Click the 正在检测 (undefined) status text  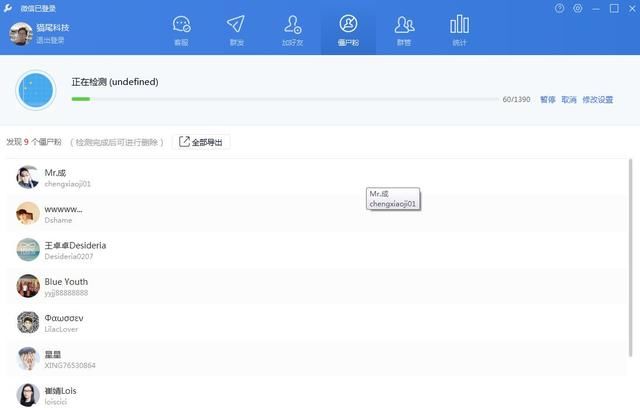tap(115, 82)
